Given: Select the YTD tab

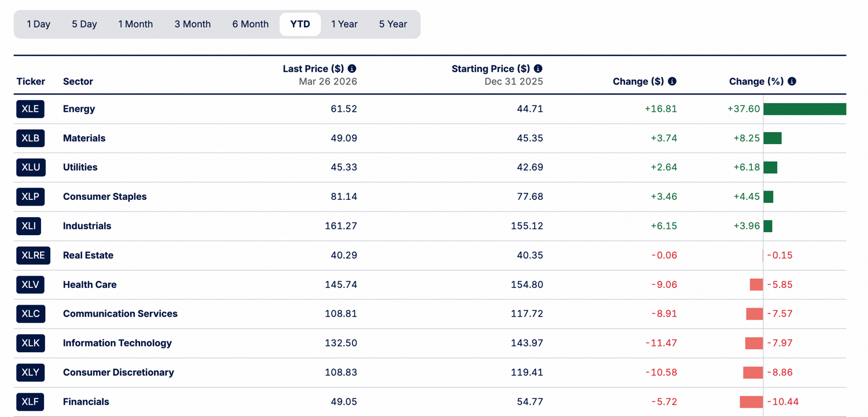Looking at the screenshot, I should 300,24.
